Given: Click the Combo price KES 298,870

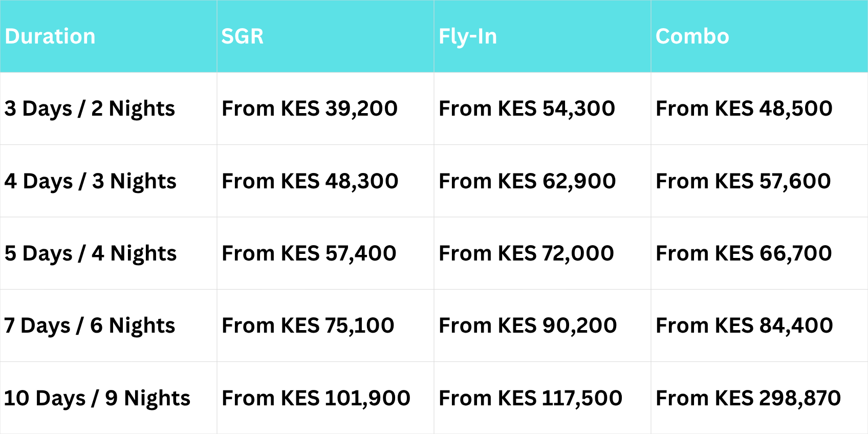Looking at the screenshot, I should point(748,398).
